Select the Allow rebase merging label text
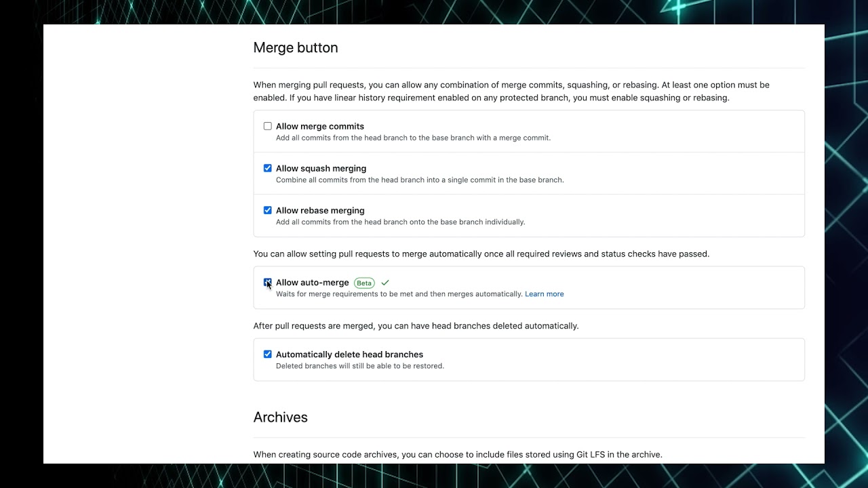 click(320, 210)
